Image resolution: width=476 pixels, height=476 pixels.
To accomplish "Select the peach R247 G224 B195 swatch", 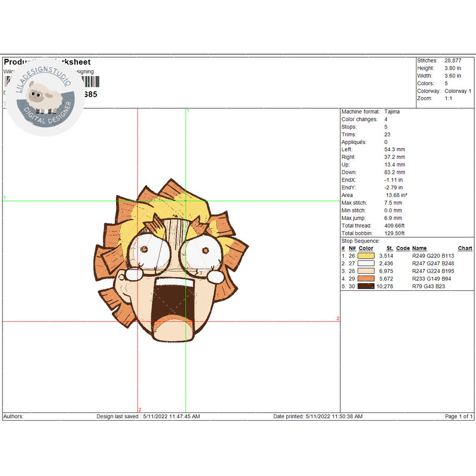I will pyautogui.click(x=366, y=271).
